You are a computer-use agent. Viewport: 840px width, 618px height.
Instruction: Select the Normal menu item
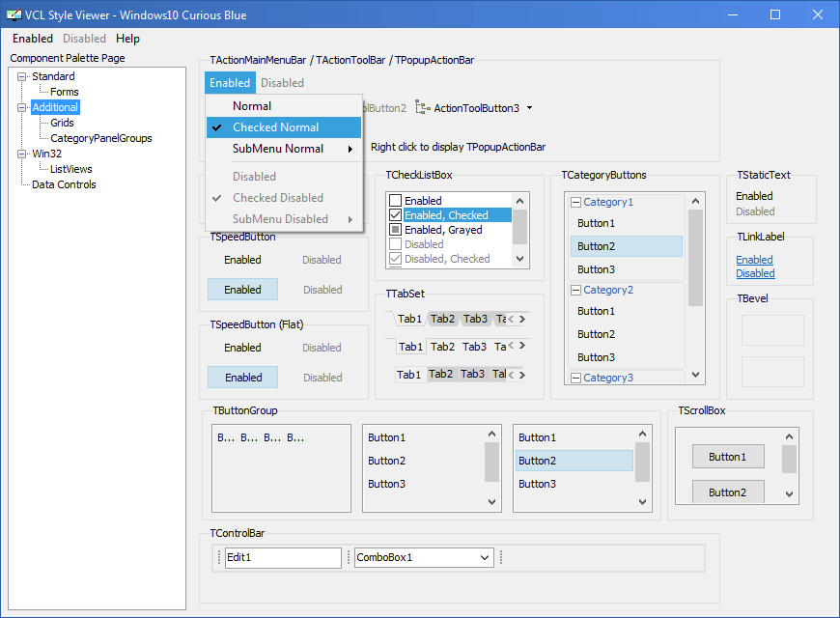[284, 106]
